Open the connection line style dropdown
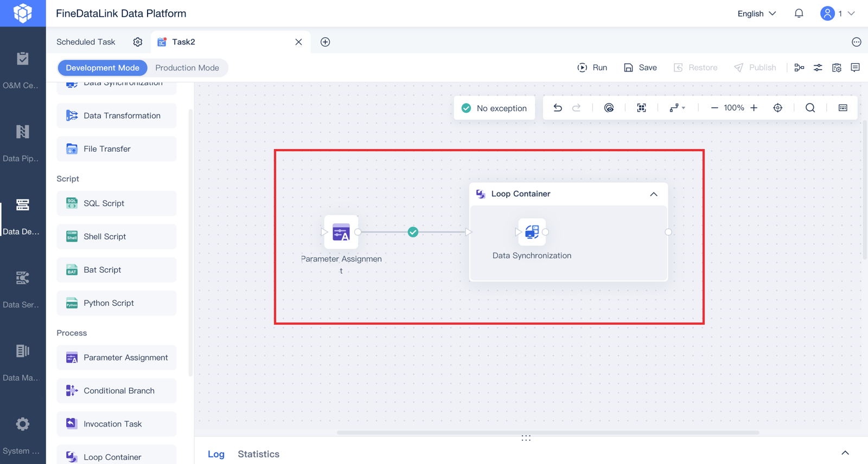This screenshot has width=868, height=464. click(x=677, y=108)
